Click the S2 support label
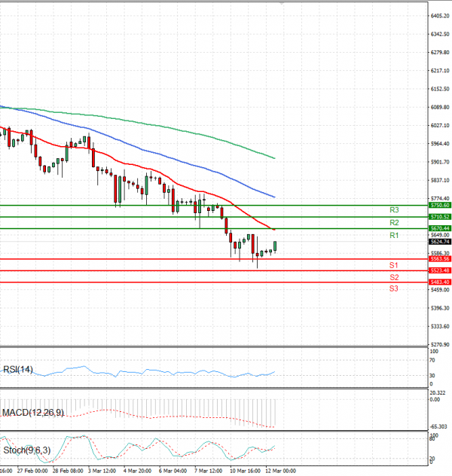This screenshot has height=476, width=452. 394,277
